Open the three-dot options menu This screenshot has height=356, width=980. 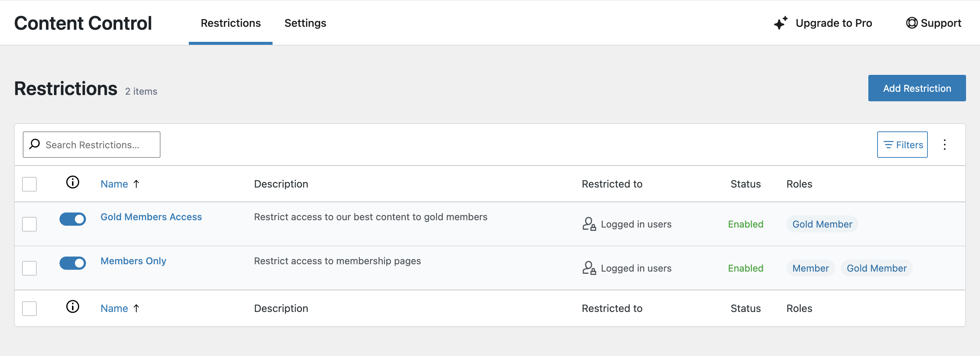pos(945,144)
